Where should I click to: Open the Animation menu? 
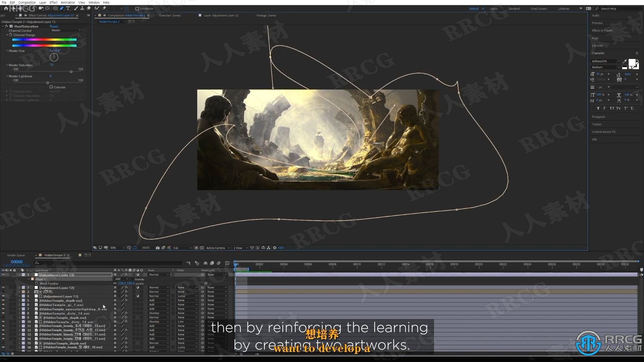pyautogui.click(x=68, y=2)
